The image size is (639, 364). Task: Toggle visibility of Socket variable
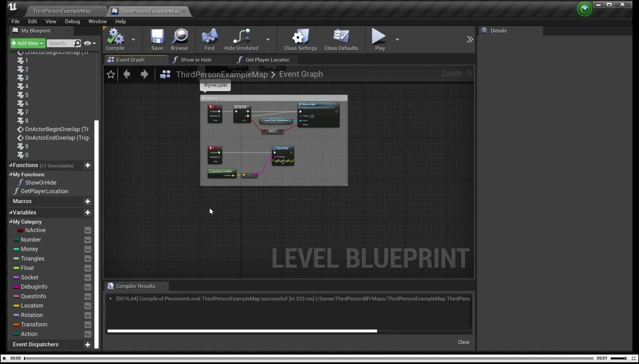[88, 277]
